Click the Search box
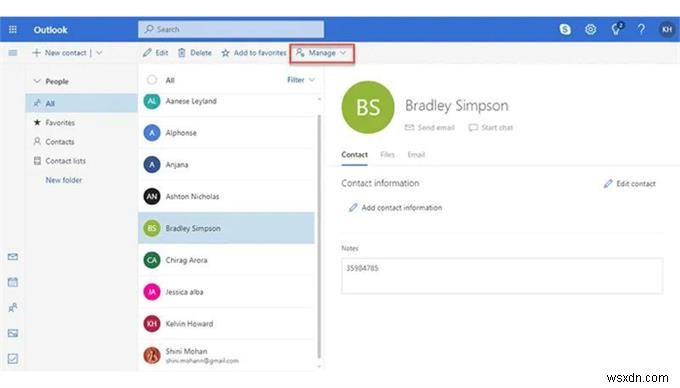 [x=231, y=29]
